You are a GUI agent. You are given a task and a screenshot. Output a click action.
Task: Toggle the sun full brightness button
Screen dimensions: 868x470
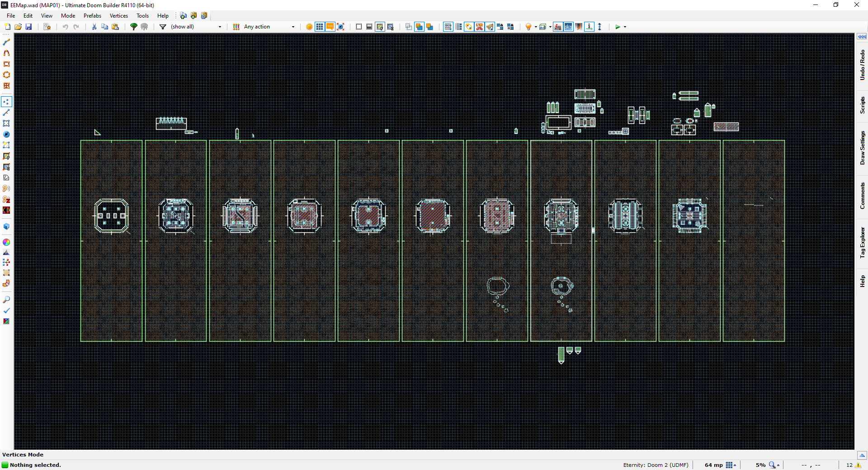pos(309,27)
